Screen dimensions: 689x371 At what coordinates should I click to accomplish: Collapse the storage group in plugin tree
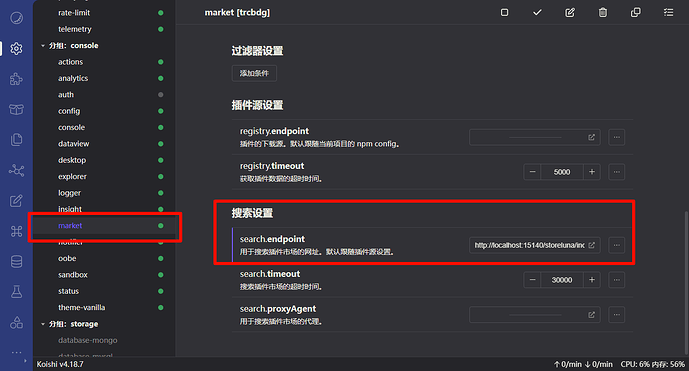pyautogui.click(x=43, y=324)
